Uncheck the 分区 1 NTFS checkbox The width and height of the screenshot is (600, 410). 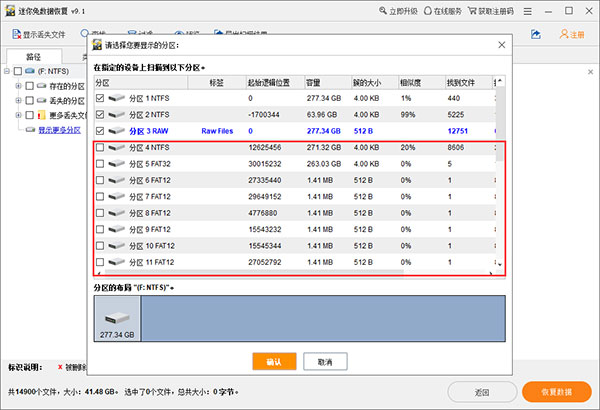[99, 99]
